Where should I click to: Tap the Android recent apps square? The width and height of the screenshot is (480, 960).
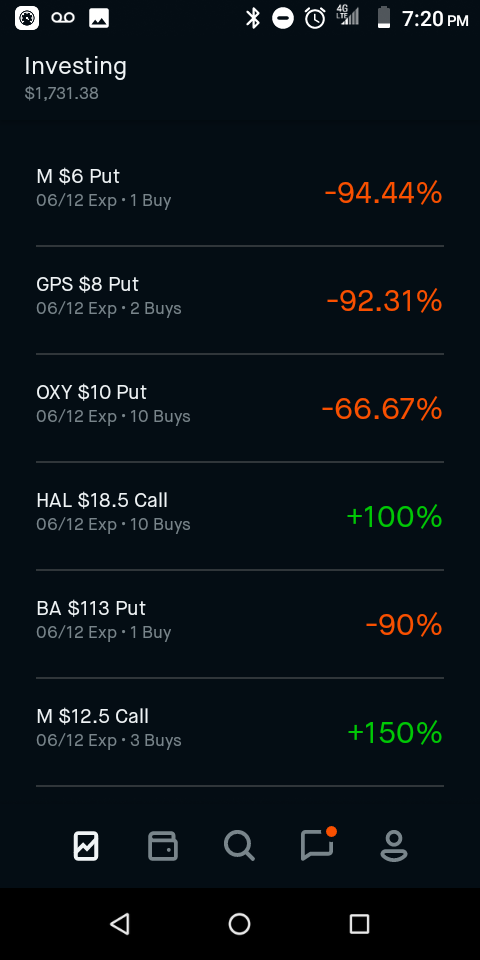click(x=359, y=923)
